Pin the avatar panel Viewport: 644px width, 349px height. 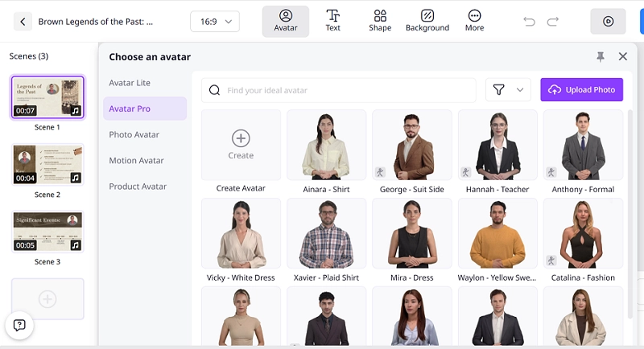point(601,57)
